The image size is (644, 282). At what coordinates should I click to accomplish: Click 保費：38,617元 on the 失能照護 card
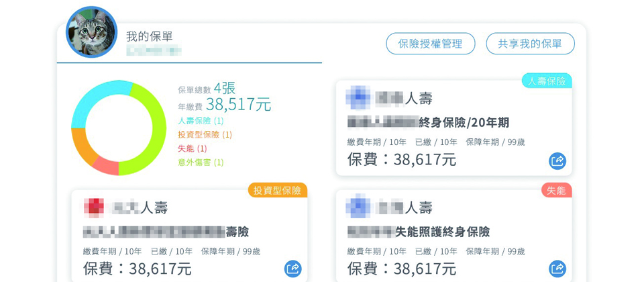click(x=402, y=268)
